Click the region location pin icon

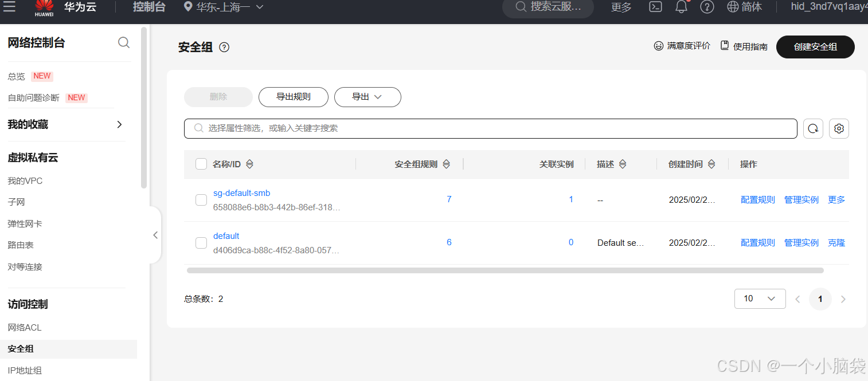tap(188, 7)
